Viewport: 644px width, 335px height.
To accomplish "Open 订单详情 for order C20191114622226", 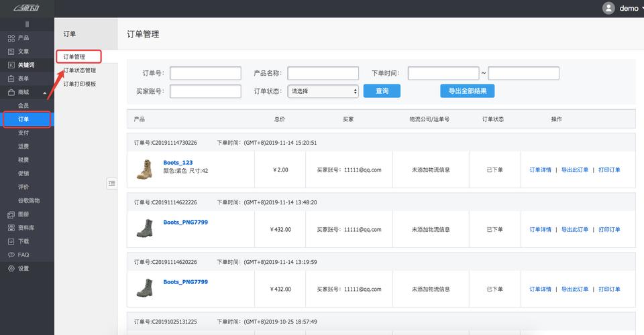I will tap(540, 230).
